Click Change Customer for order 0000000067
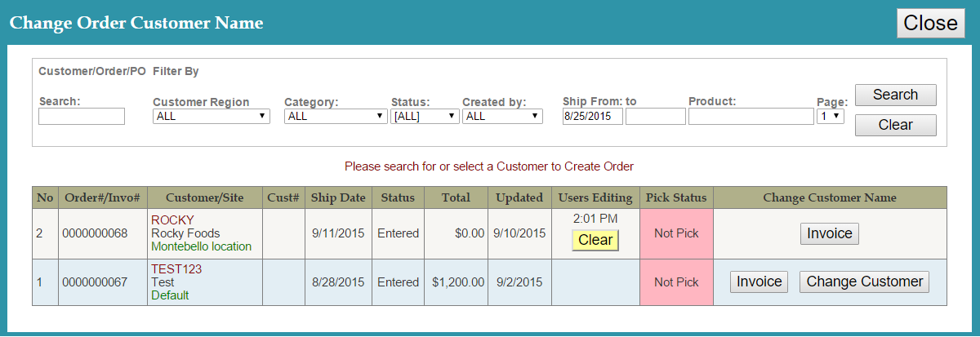Image resolution: width=980 pixels, height=337 pixels. [864, 282]
